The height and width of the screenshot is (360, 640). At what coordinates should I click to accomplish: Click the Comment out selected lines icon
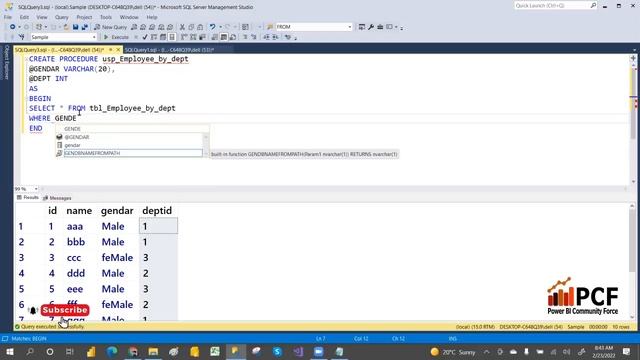(245, 37)
